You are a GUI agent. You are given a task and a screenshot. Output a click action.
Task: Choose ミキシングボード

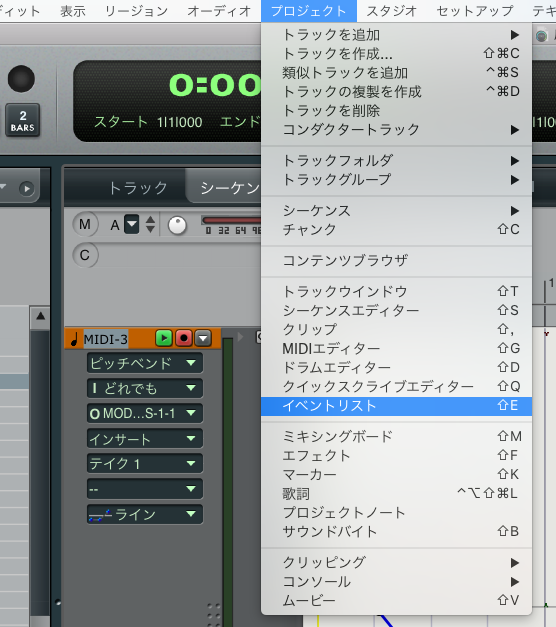pyautogui.click(x=396, y=436)
